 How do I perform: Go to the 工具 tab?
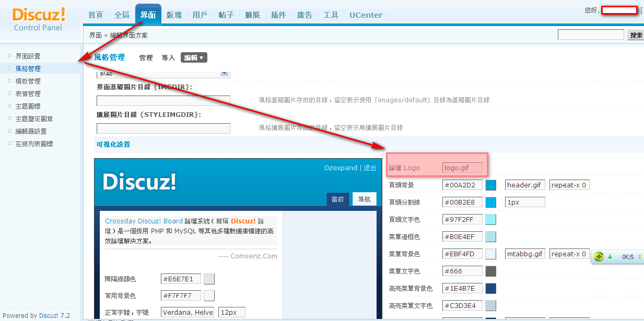tap(331, 15)
